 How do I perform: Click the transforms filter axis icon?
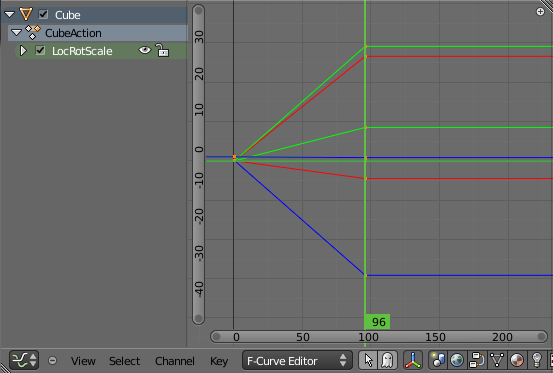pos(413,360)
